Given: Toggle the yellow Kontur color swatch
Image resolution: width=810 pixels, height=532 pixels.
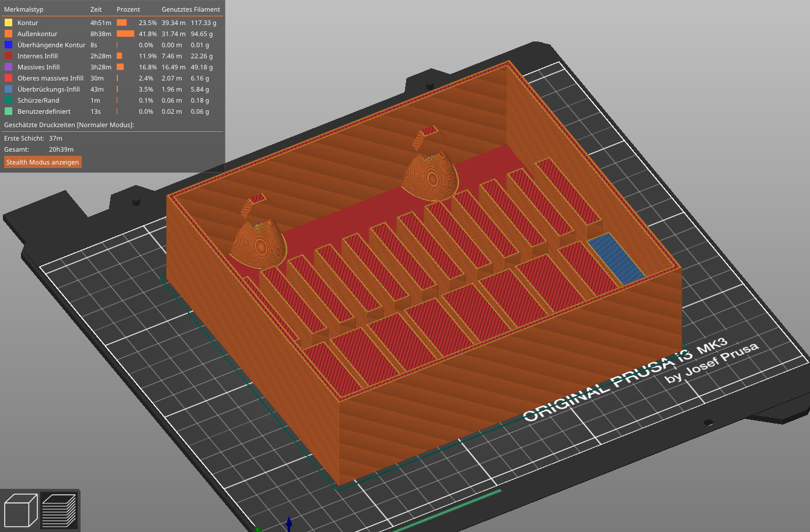Looking at the screenshot, I should pos(8,23).
